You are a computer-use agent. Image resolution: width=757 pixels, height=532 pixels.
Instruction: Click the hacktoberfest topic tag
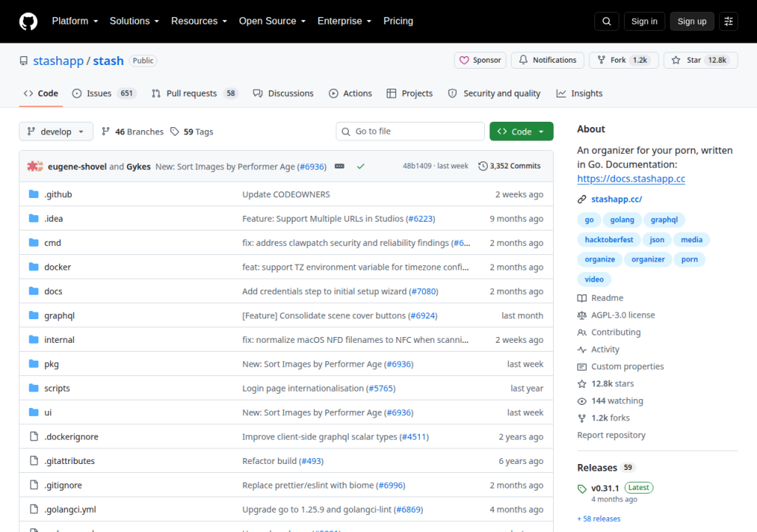pyautogui.click(x=609, y=239)
